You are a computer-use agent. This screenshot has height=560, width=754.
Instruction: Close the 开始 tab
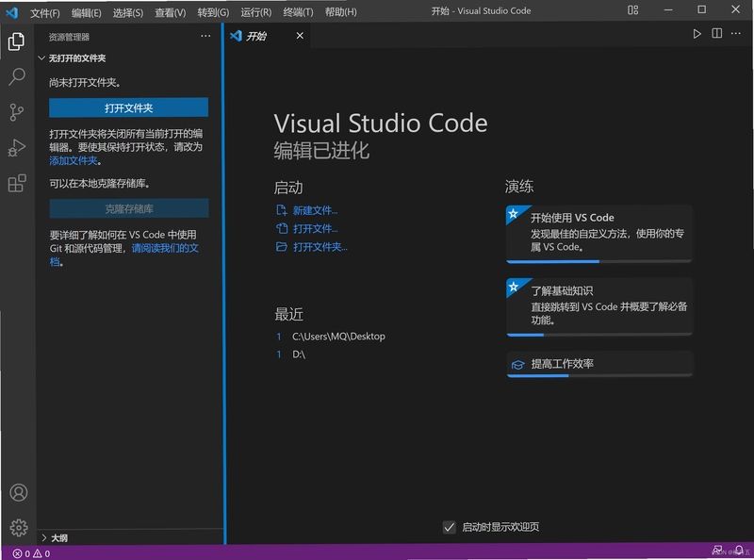pyautogui.click(x=300, y=36)
